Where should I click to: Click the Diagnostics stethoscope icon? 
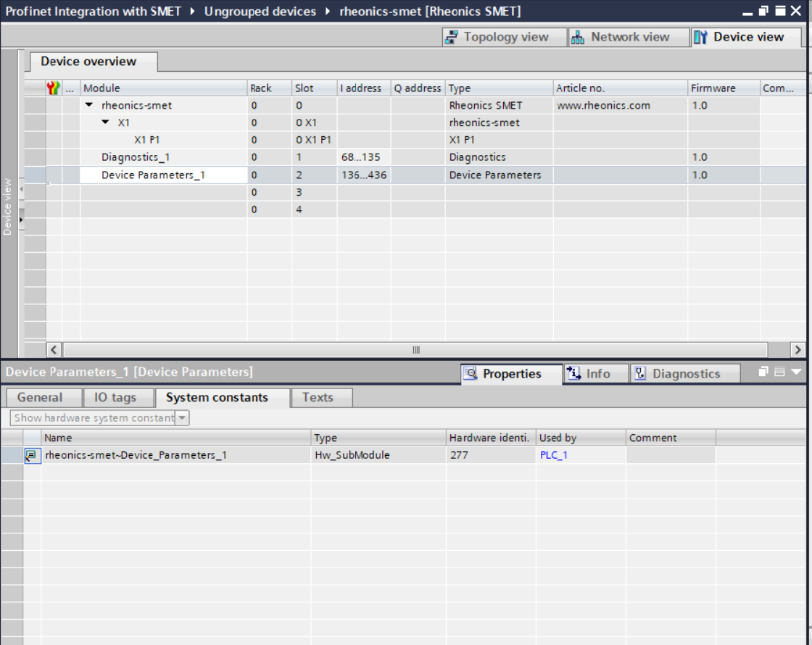[x=640, y=373]
